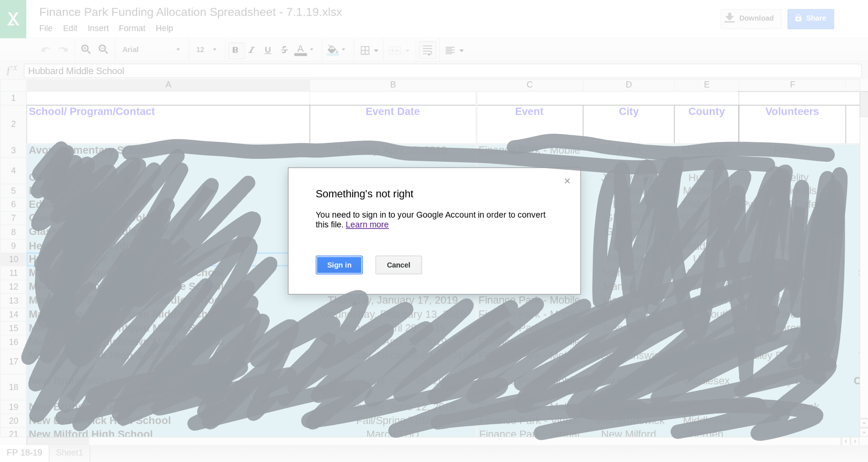Click the formula bar input field
Image resolution: width=868 pixels, height=462 pixels.
coord(442,71)
